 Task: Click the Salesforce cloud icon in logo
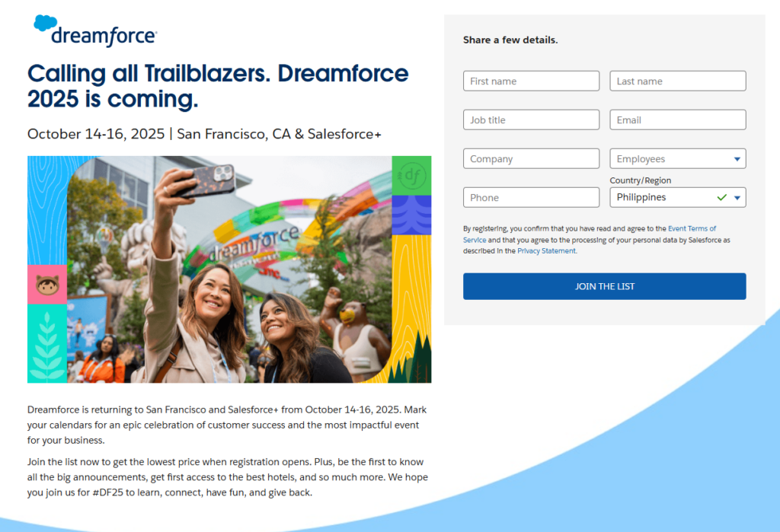(45, 24)
